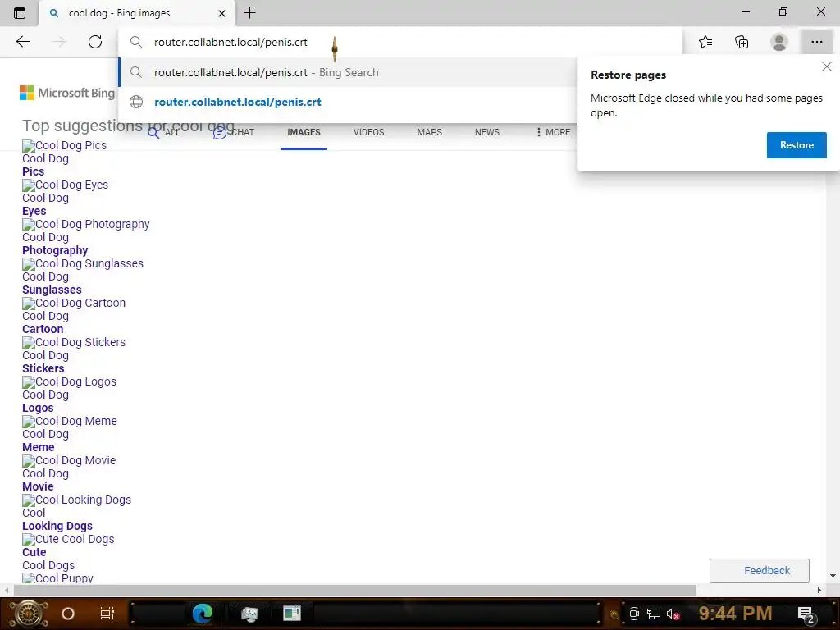
Task: Open the notification center icon
Action: [806, 614]
